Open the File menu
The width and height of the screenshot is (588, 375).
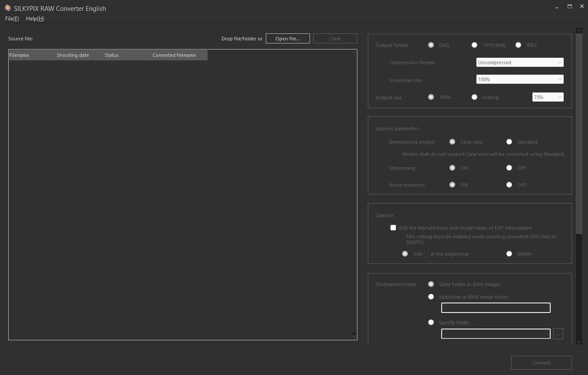tap(12, 19)
